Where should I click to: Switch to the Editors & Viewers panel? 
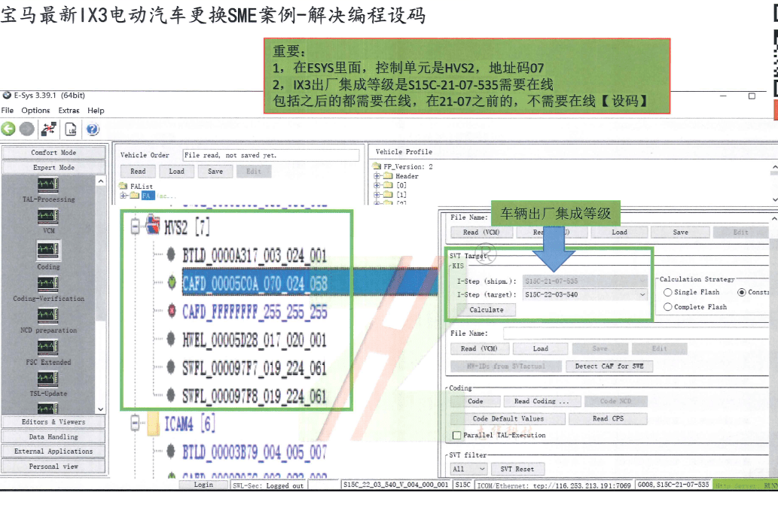tap(53, 421)
